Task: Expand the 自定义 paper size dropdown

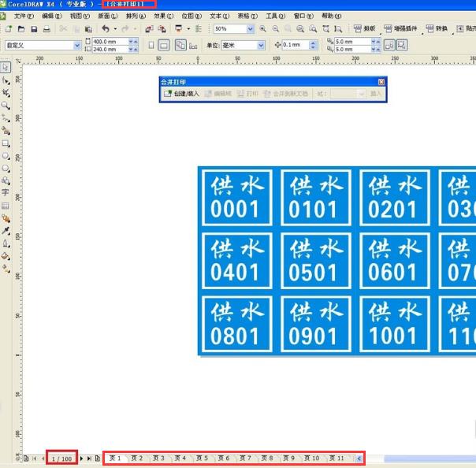Action: (x=77, y=46)
